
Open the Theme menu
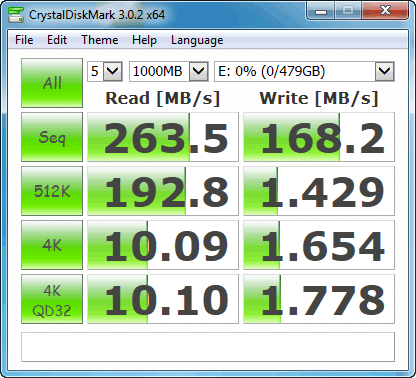click(x=100, y=40)
